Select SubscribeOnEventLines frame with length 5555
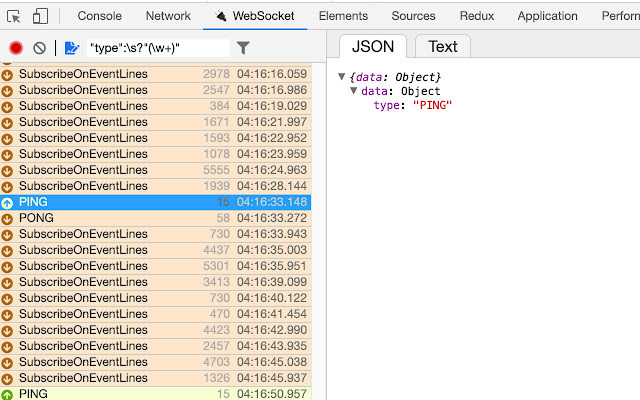This screenshot has height=400, width=640. tap(156, 170)
